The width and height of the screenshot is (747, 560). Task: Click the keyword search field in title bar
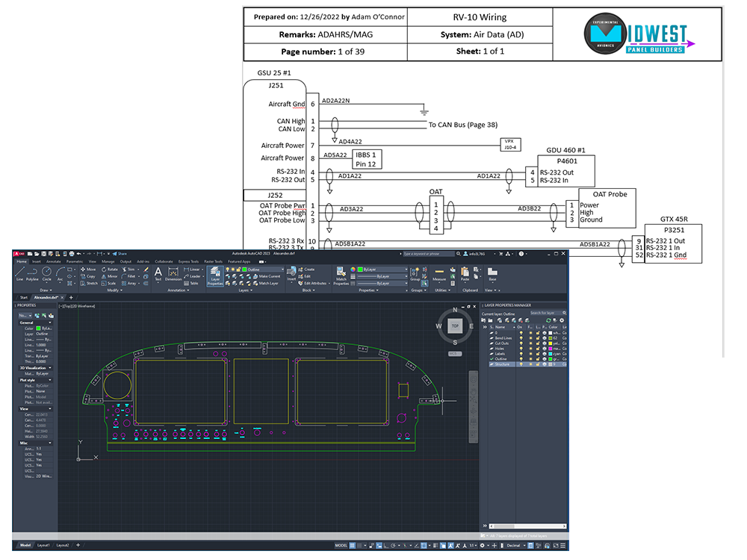point(428,254)
